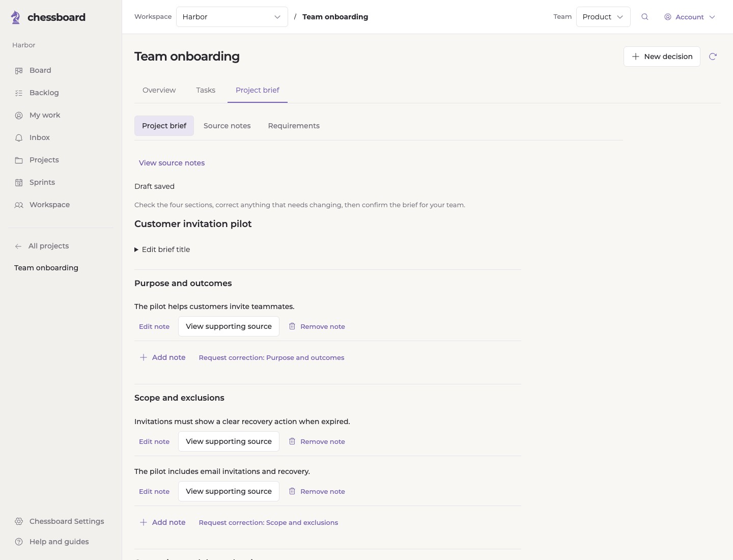Click the refresh icon beside New decision
The height and width of the screenshot is (560, 733).
[x=713, y=57]
